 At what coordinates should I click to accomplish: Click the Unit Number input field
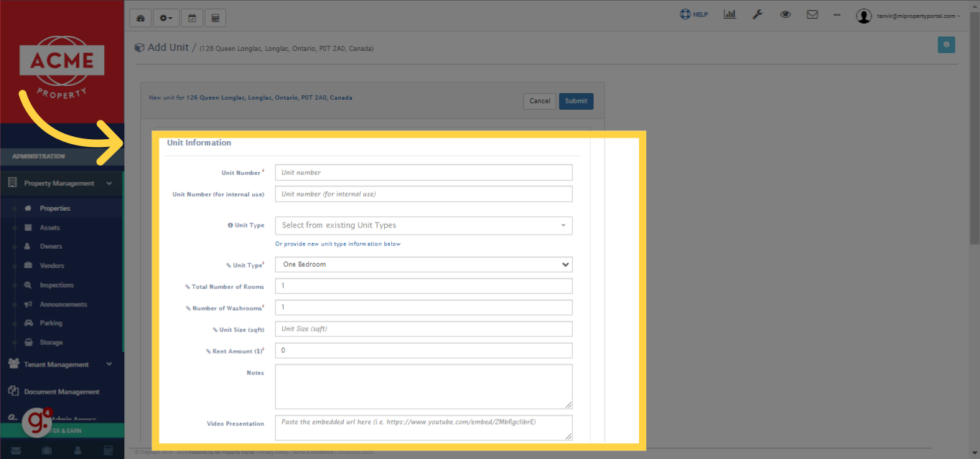423,172
